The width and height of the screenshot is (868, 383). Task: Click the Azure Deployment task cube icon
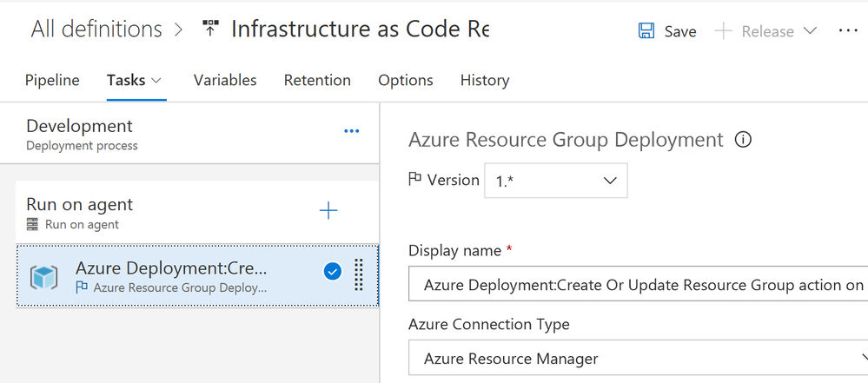44,276
